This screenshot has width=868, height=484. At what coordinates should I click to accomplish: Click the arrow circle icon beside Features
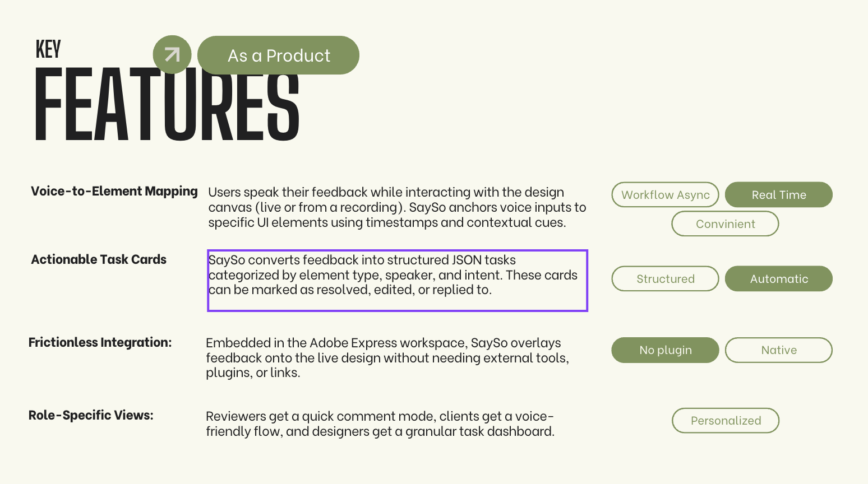(x=172, y=54)
